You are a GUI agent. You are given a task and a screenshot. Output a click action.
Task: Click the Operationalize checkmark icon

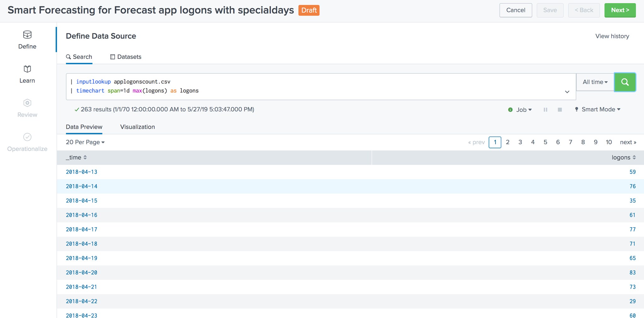(27, 137)
